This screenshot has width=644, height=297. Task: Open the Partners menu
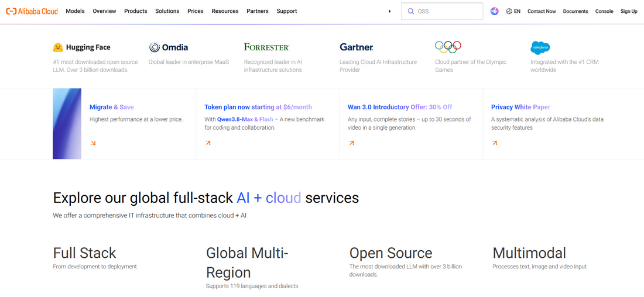[258, 11]
